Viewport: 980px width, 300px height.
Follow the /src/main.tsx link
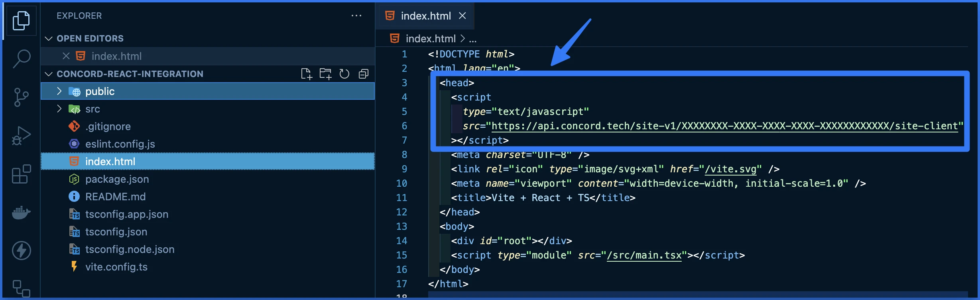644,255
